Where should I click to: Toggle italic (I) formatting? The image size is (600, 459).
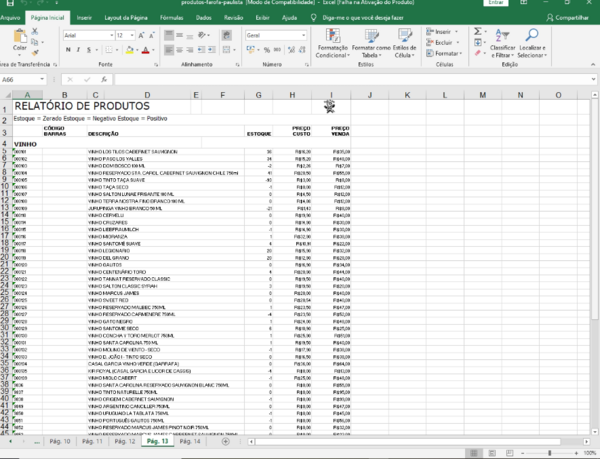point(78,50)
